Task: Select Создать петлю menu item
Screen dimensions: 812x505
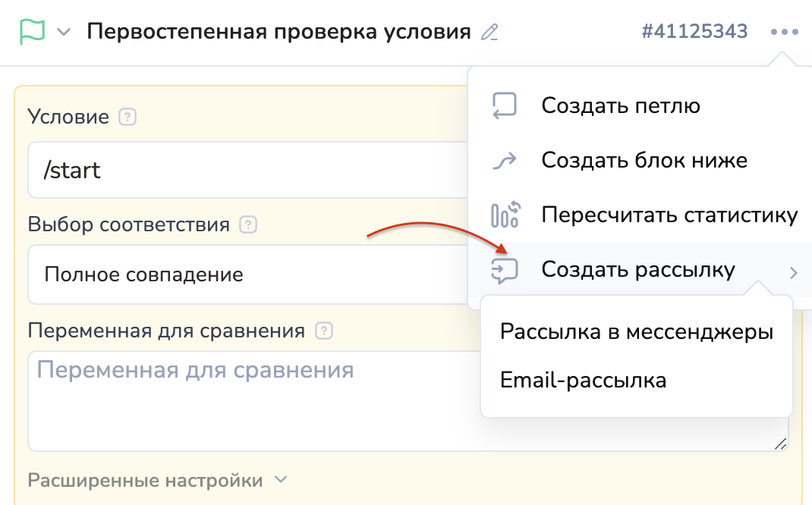Action: coord(620,106)
